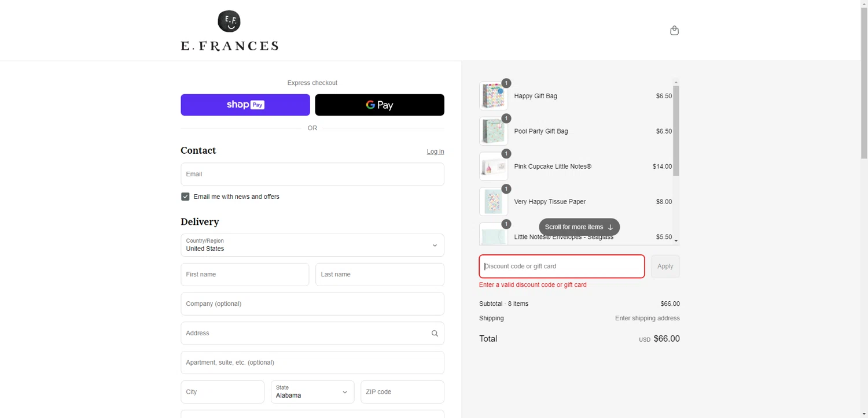Click the Apartment, suite, etc. field
This screenshot has width=868, height=418.
(x=312, y=363)
